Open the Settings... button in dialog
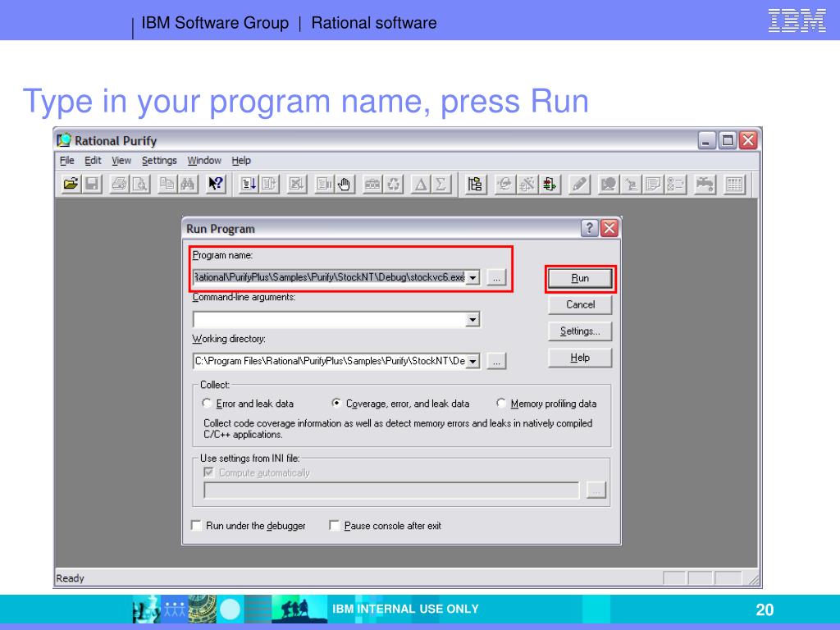This screenshot has width=840, height=630. [580, 331]
